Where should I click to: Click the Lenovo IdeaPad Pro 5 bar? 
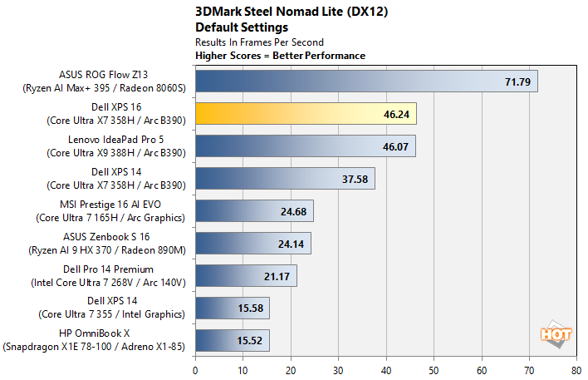tap(306, 146)
